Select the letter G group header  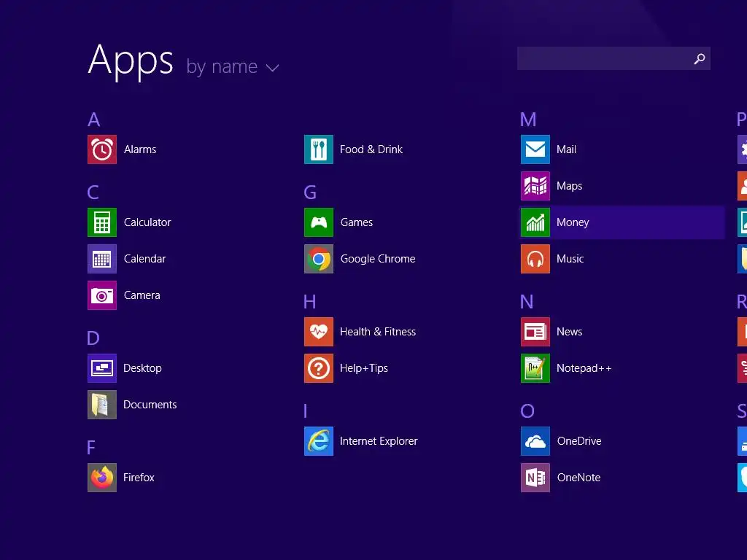click(x=310, y=192)
